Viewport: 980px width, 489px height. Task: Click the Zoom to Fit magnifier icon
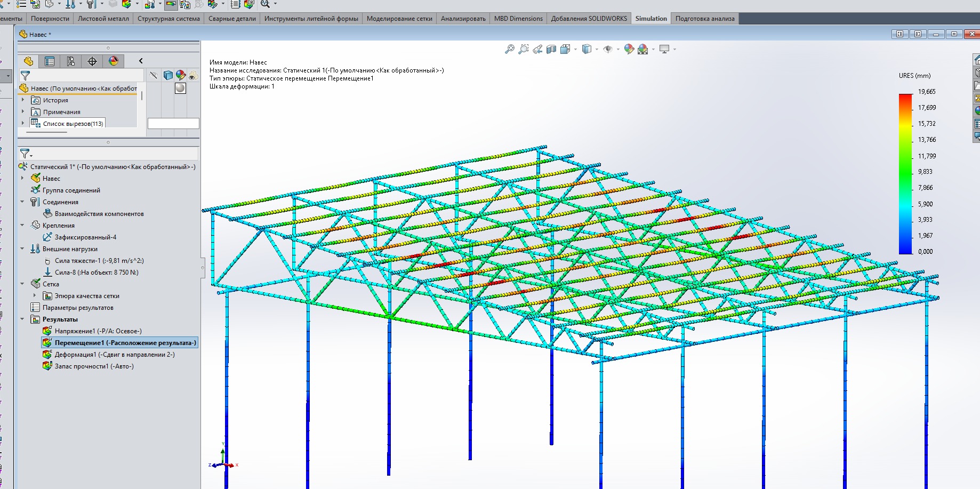click(x=510, y=49)
